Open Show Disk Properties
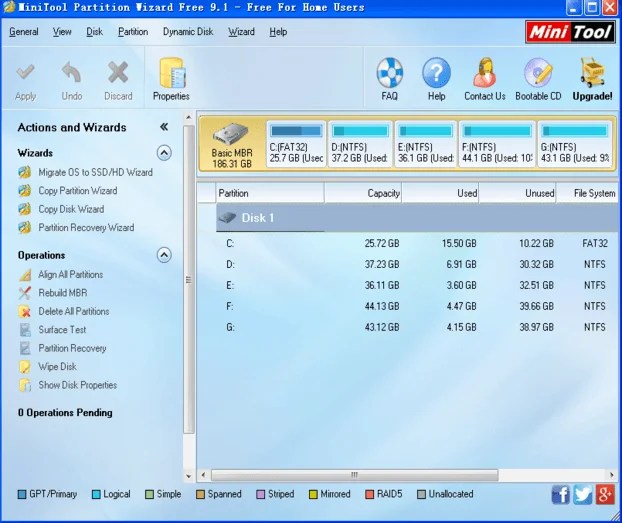Viewport: 622px width, 523px height. (x=77, y=385)
